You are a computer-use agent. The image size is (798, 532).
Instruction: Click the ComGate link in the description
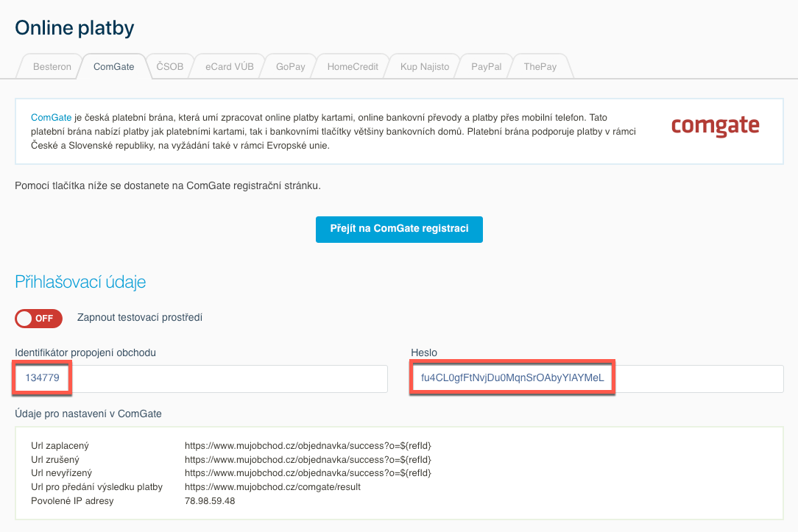[x=51, y=118]
